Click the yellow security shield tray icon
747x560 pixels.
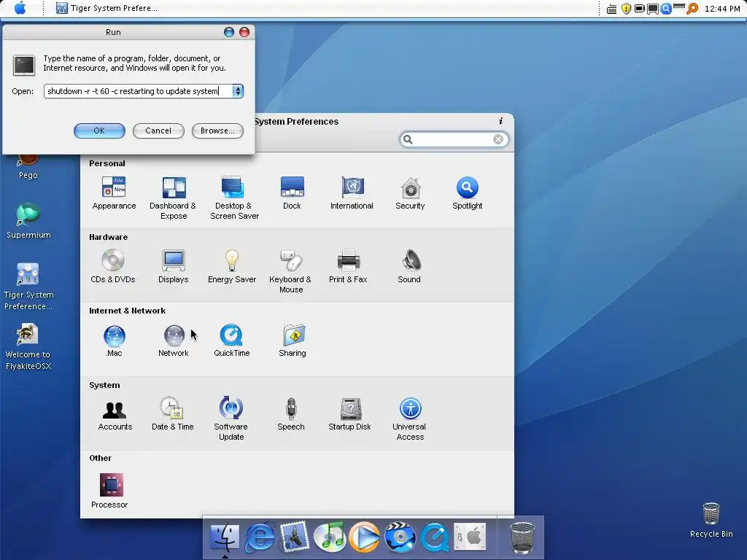[x=626, y=9]
